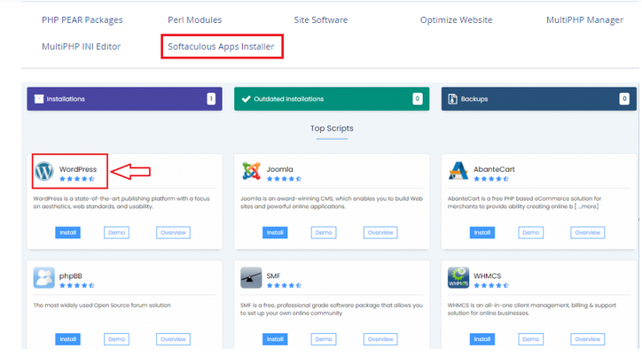Click the Backups count badge
This screenshot has height=364, width=642.
pos(624,98)
